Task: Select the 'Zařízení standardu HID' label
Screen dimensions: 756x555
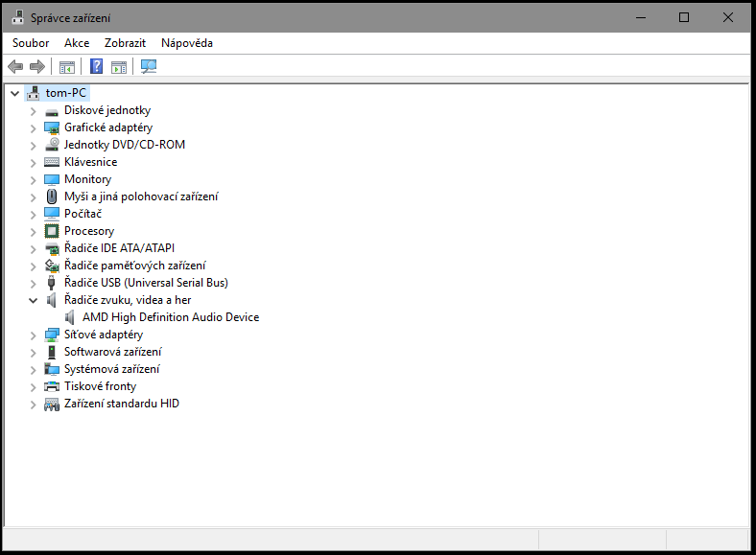Action: click(122, 404)
